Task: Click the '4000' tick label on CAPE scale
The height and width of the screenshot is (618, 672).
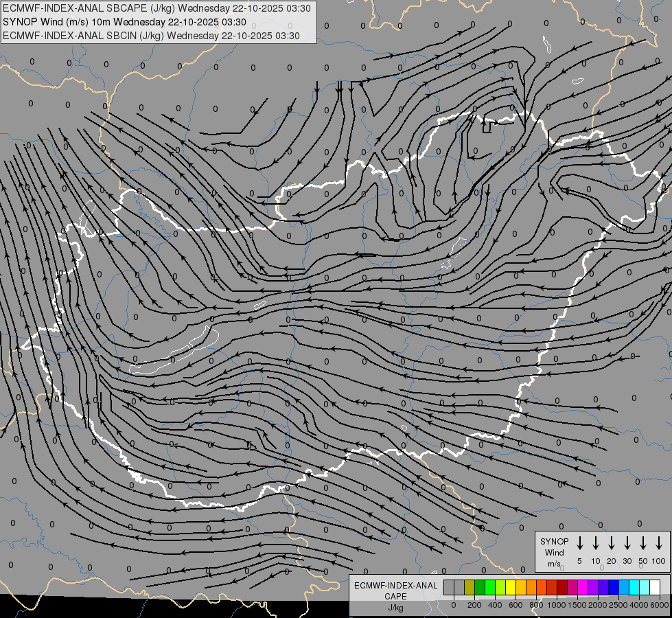Action: (x=639, y=605)
